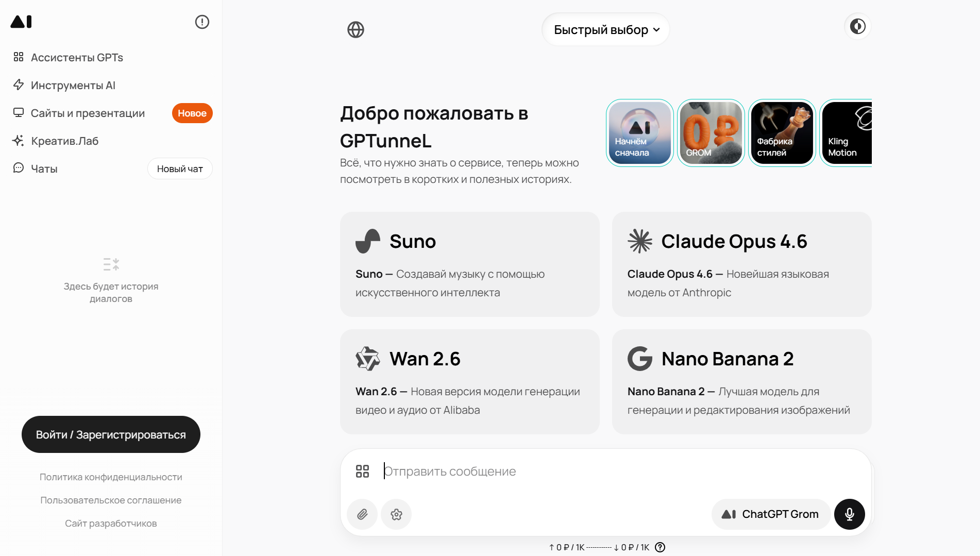980x556 pixels.
Task: Click the globe language icon
Action: pos(356,30)
